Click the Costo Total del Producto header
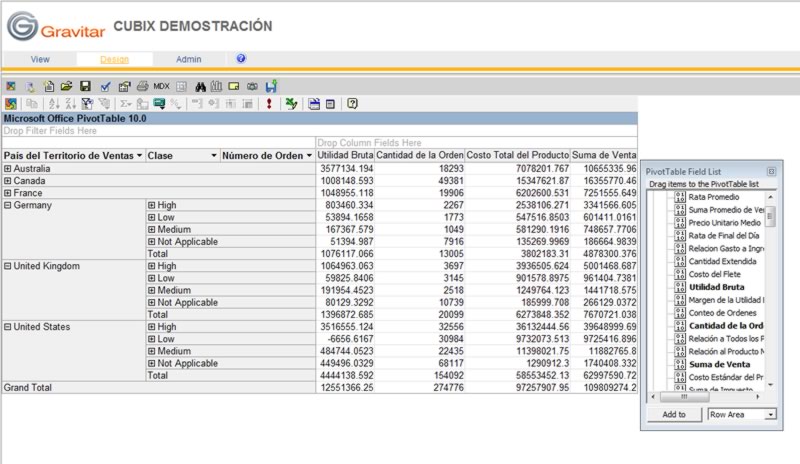This screenshot has width=800, height=464. 517,155
